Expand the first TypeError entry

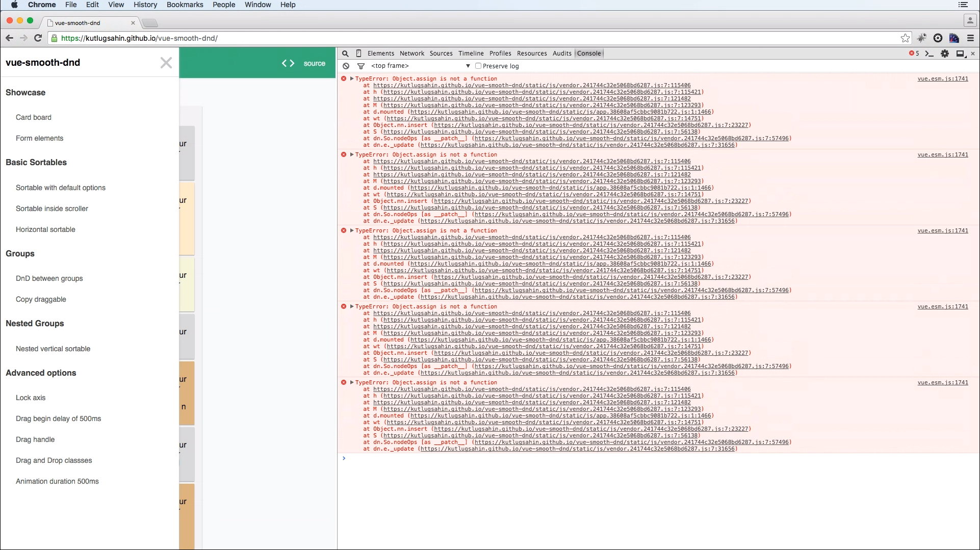pyautogui.click(x=352, y=78)
